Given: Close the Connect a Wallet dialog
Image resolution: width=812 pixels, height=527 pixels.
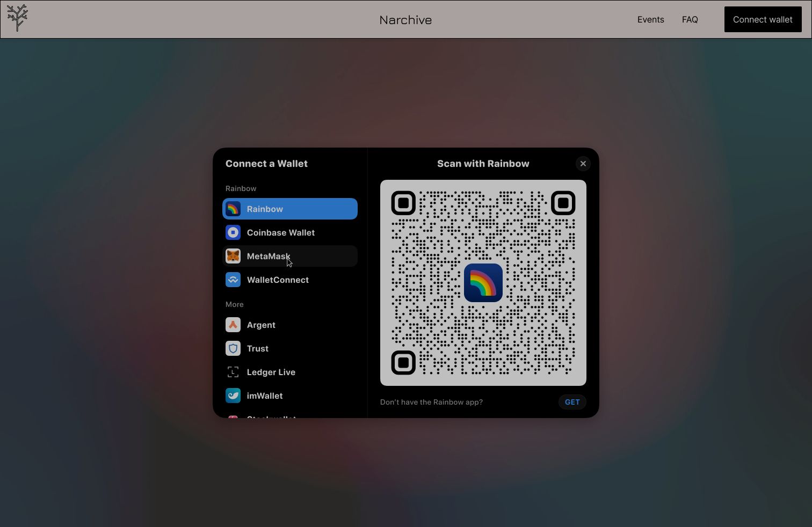Looking at the screenshot, I should click(x=583, y=164).
